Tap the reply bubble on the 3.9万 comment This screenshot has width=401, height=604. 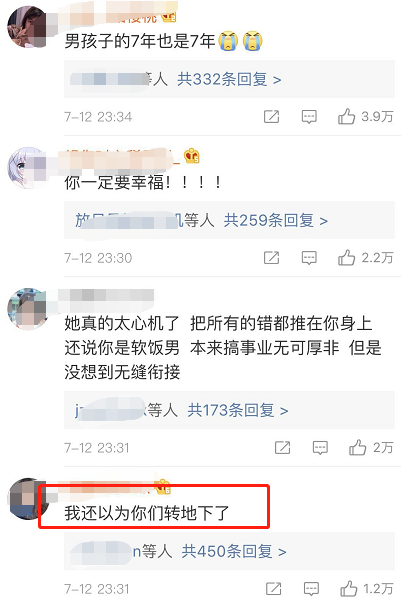point(309,117)
